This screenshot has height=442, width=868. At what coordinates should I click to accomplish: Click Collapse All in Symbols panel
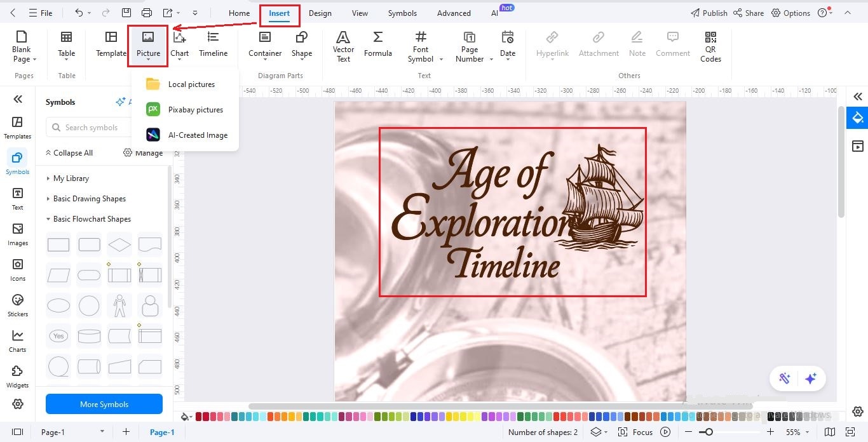tap(69, 153)
